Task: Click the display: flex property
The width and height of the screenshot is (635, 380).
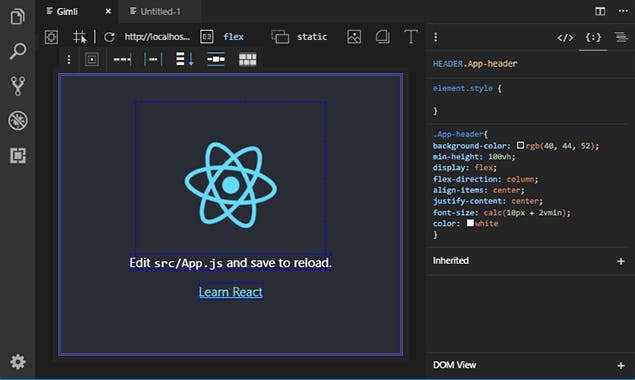Action: pos(465,168)
